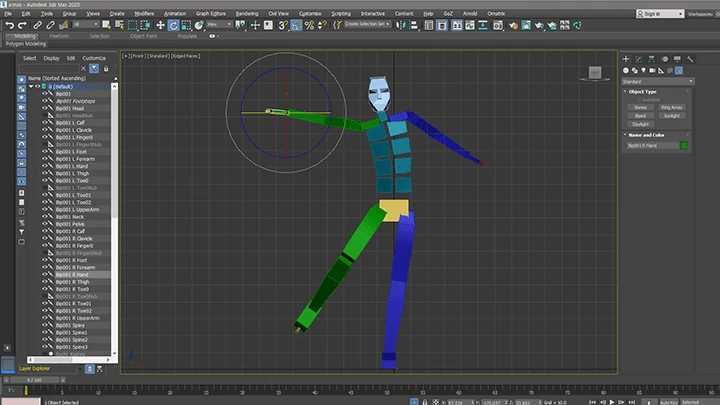Click the Daylight button
The height and width of the screenshot is (405, 720).
click(641, 124)
